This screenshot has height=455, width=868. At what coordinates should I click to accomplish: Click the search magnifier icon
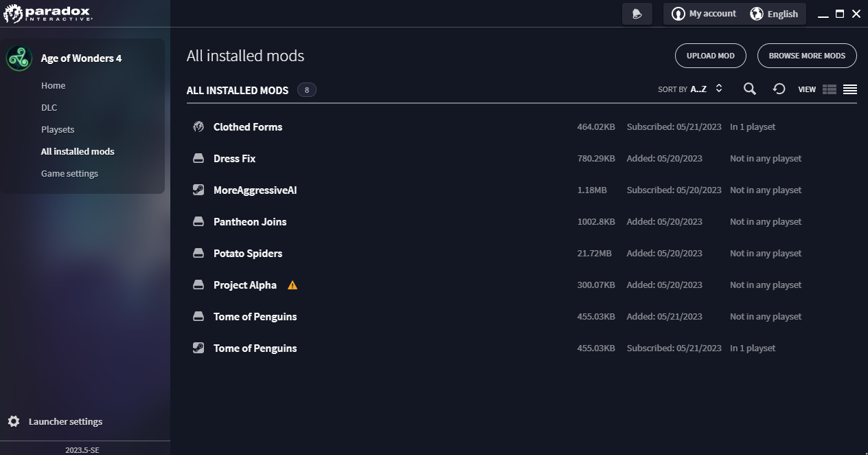click(x=750, y=89)
